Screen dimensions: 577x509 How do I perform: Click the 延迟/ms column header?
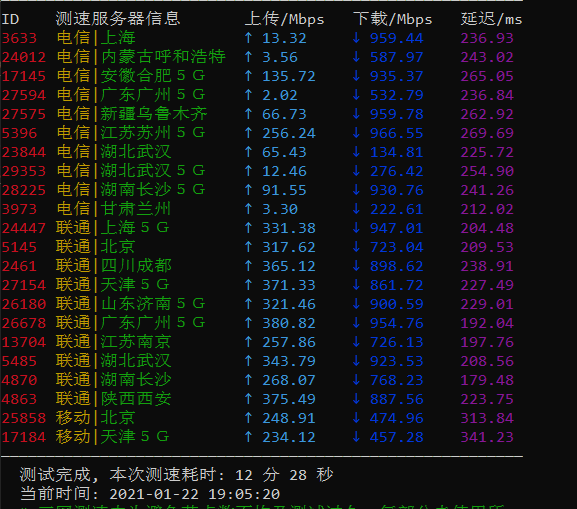pyautogui.click(x=491, y=19)
